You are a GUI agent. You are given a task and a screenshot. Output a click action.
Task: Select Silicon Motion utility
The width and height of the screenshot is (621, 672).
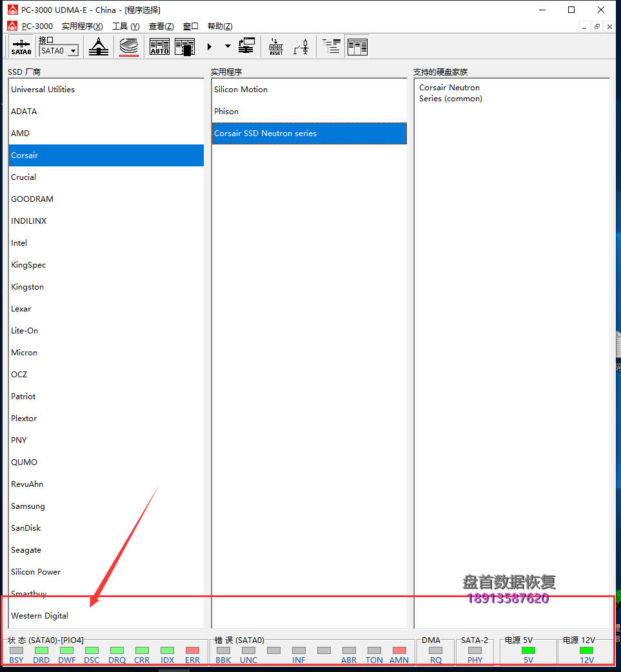309,90
